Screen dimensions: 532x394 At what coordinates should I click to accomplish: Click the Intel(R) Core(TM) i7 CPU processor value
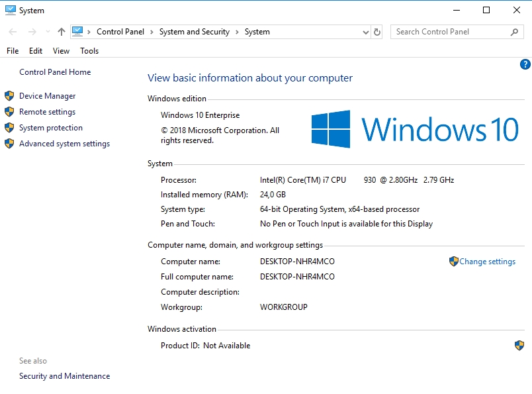tap(357, 180)
